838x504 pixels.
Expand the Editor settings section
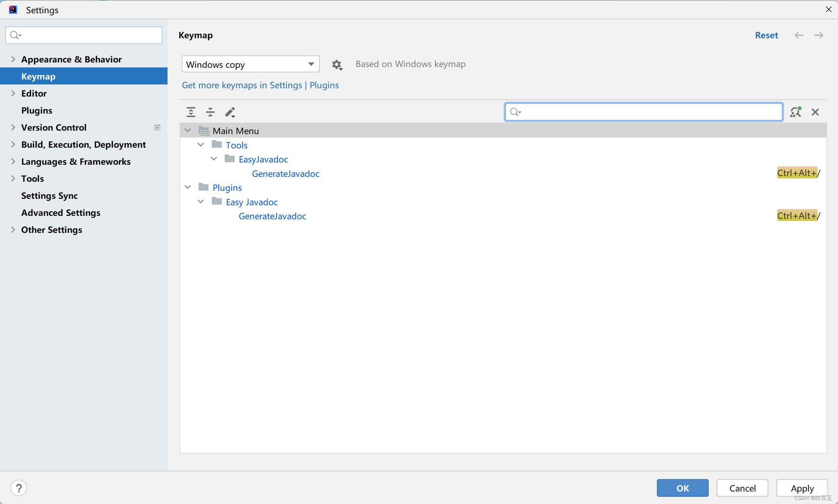pyautogui.click(x=13, y=94)
